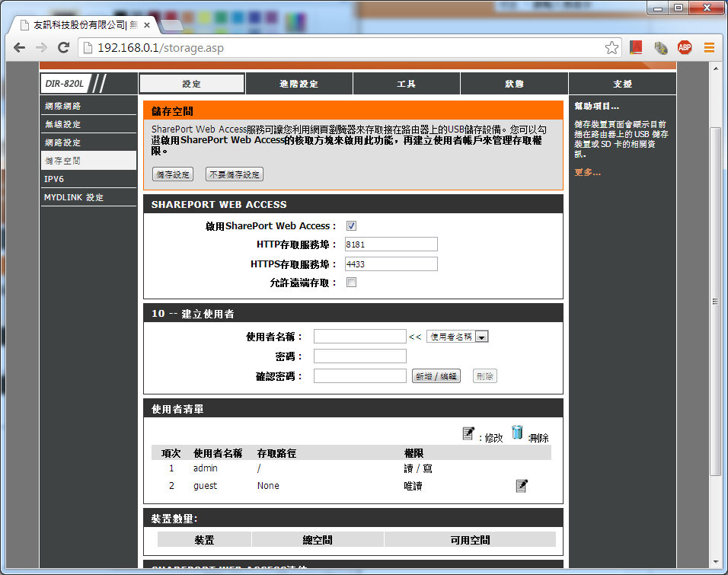
Task: Open the Chrome hamburger menu
Action: click(x=709, y=47)
